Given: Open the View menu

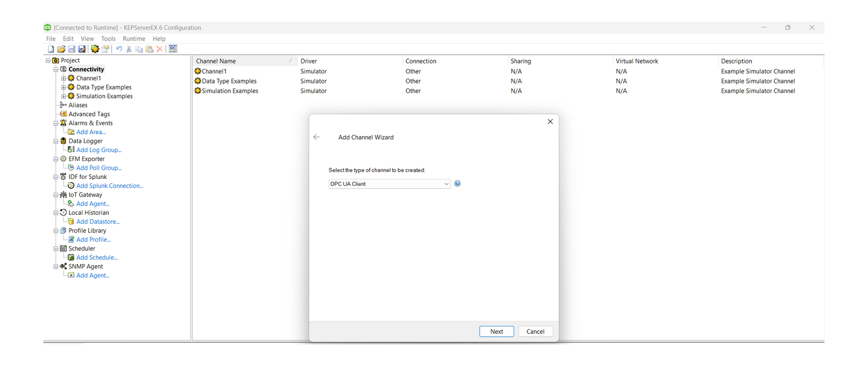Looking at the screenshot, I should [87, 39].
